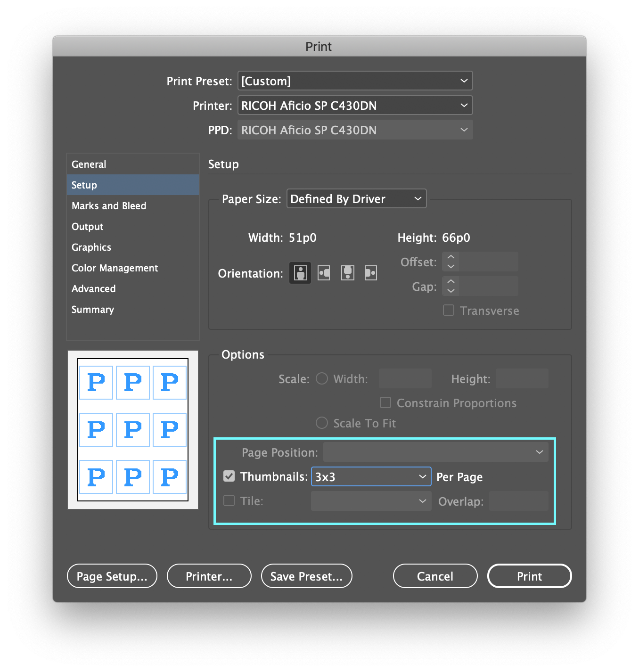Open the Advanced panel
The image size is (639, 672).
pyautogui.click(x=133, y=288)
